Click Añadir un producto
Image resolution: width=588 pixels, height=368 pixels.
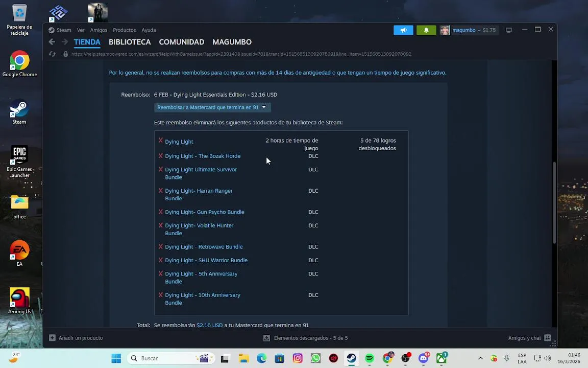[81, 338]
